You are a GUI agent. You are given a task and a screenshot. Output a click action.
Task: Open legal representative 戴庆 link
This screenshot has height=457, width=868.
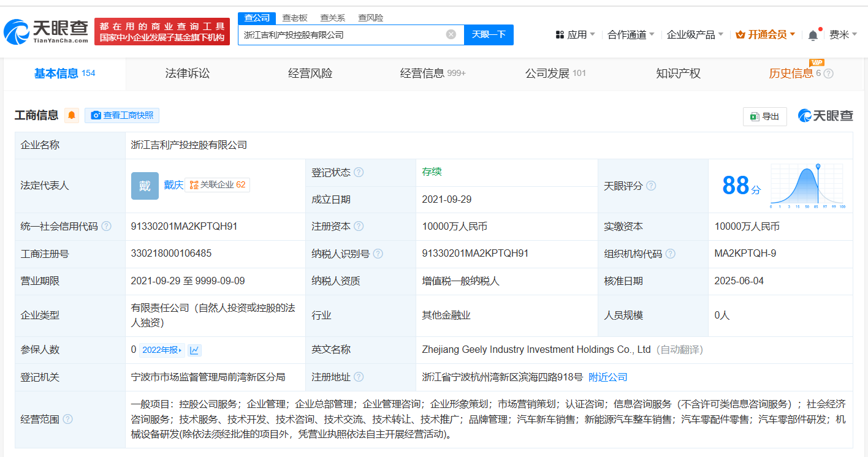click(173, 185)
